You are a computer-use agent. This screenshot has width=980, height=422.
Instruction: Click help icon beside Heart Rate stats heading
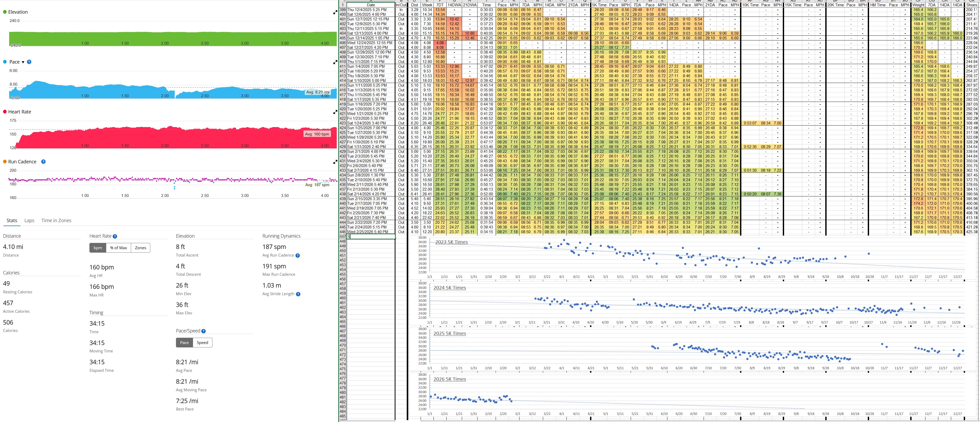coord(115,237)
